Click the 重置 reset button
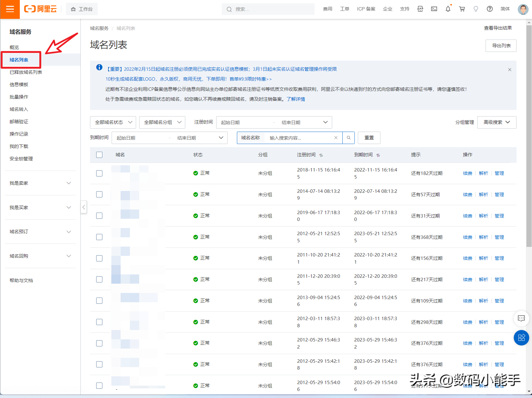 pyautogui.click(x=369, y=138)
